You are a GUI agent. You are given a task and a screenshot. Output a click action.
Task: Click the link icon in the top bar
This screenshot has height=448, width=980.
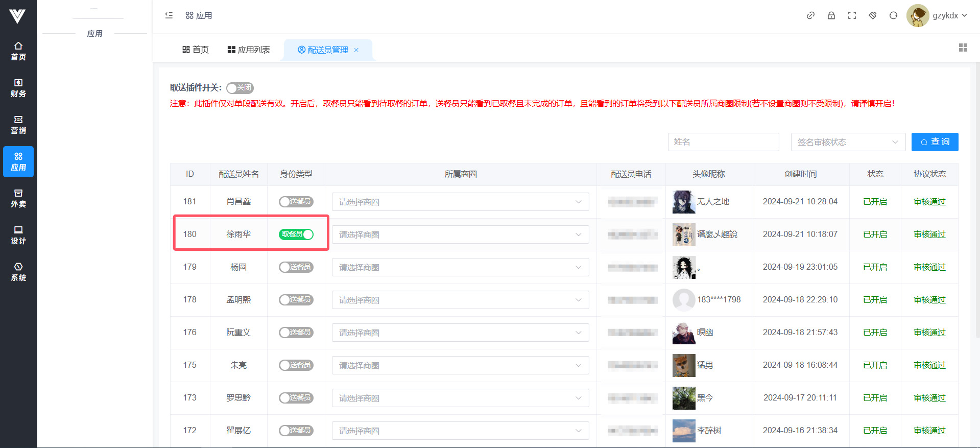(x=810, y=15)
